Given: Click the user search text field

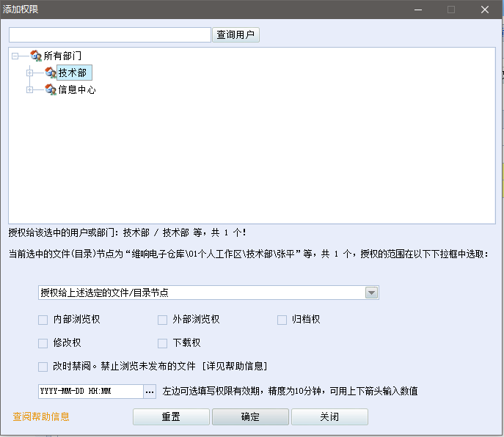Looking at the screenshot, I should coord(110,35).
